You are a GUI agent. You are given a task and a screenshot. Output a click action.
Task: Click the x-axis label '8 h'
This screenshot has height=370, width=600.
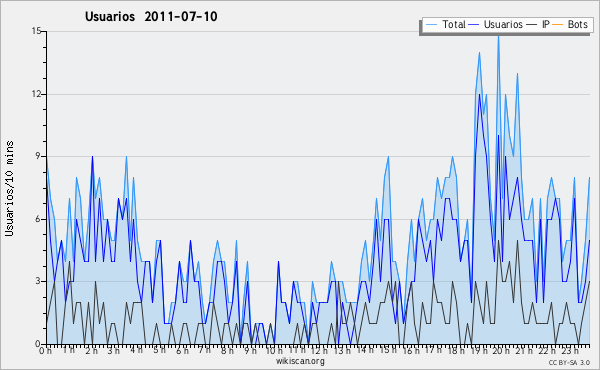click(227, 350)
